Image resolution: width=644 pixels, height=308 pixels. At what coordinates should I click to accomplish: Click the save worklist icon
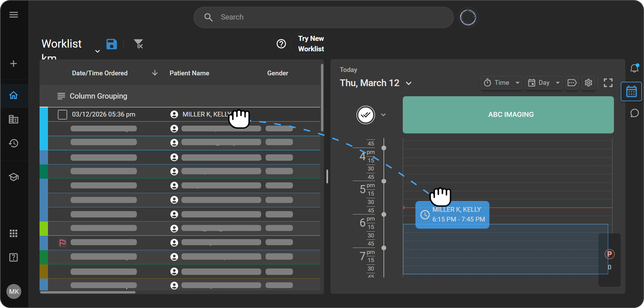[x=112, y=44]
